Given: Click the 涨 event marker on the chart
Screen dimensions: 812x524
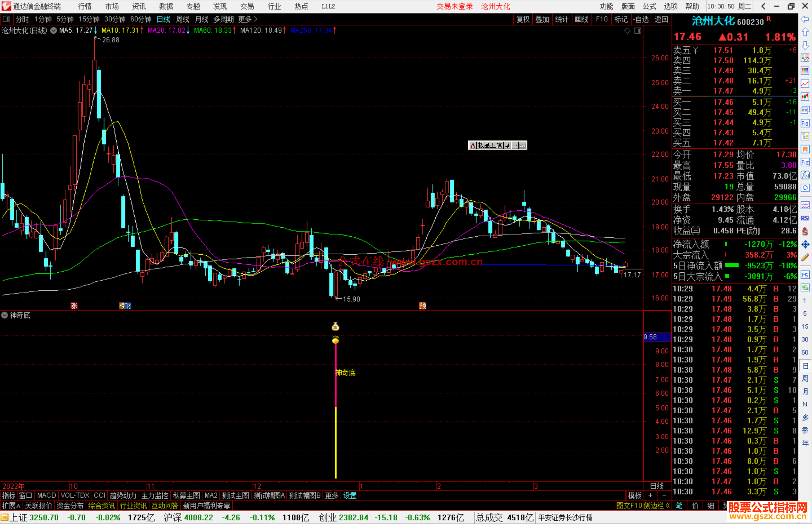Looking at the screenshot, I should click(74, 306).
